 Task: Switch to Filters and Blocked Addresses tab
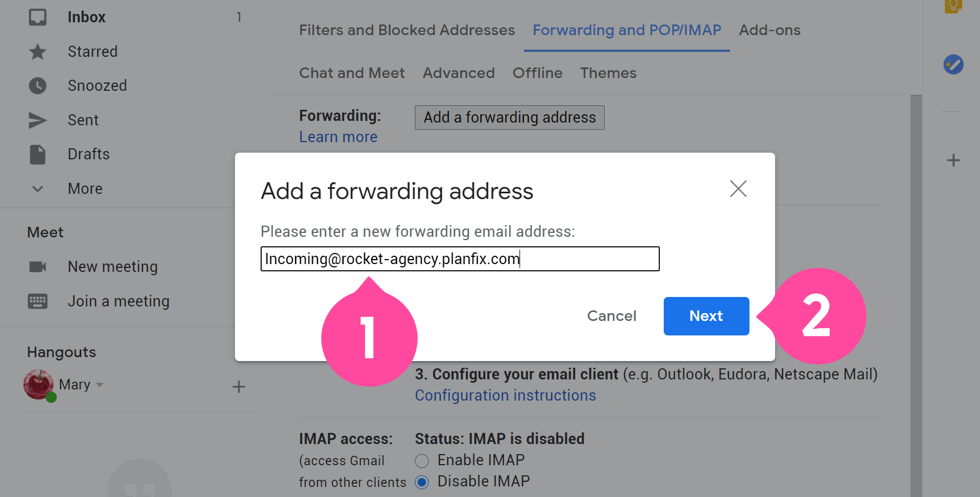(x=407, y=30)
